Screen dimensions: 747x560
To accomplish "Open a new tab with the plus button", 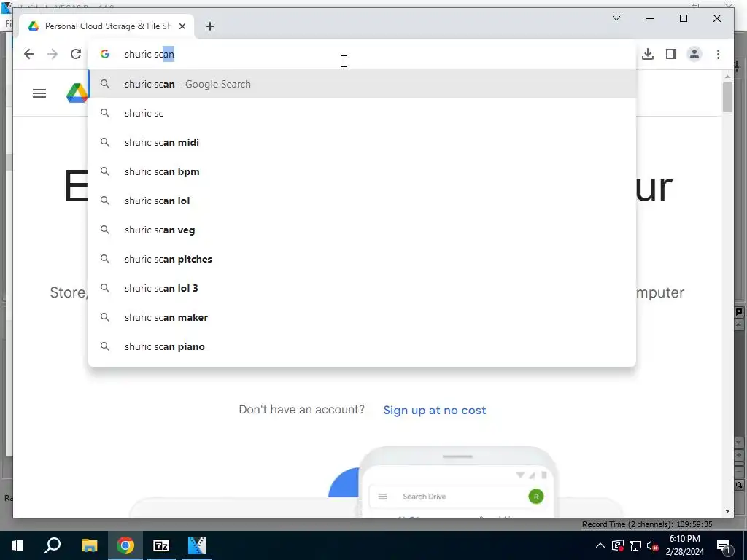I will tap(210, 26).
